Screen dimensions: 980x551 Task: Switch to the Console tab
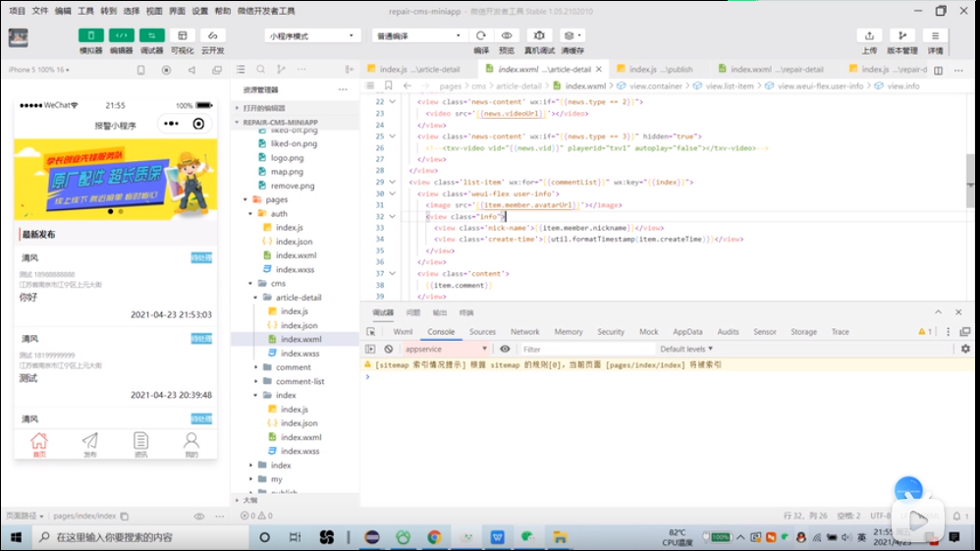tap(441, 332)
